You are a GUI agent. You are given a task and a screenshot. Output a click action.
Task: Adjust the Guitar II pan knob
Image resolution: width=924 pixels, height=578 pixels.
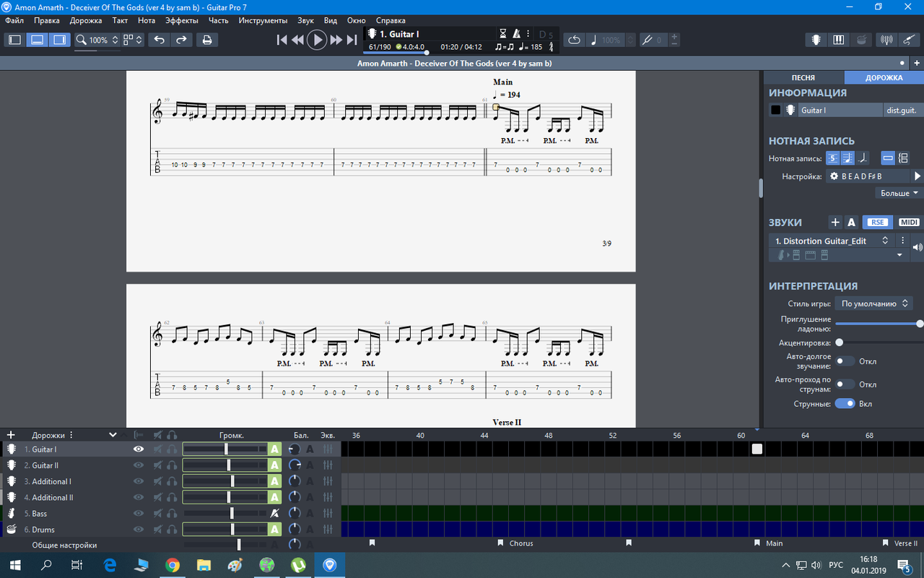[294, 465]
